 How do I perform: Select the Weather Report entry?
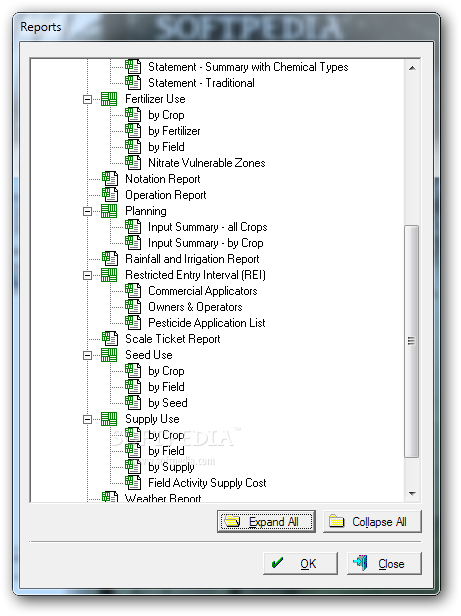(x=163, y=498)
